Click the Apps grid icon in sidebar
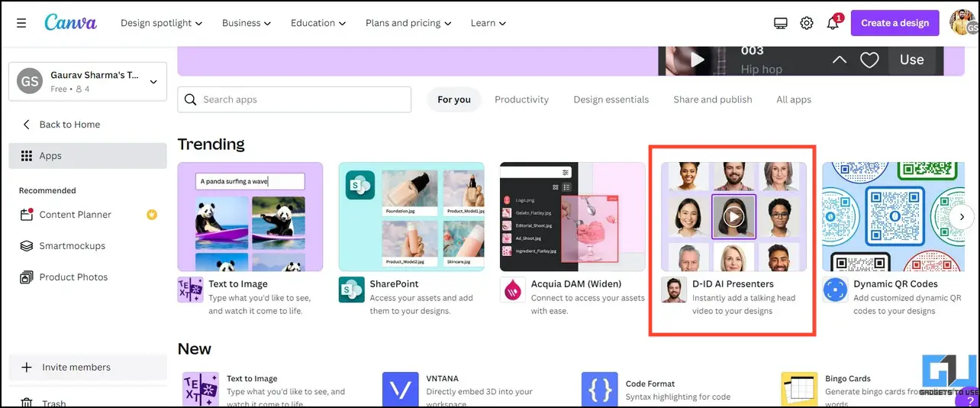980x408 pixels. (27, 156)
